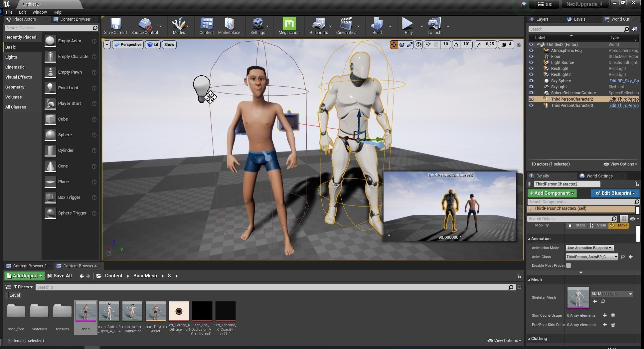Toggle visibility of Floor actor
Screen dimensions: 644x349
(x=531, y=57)
